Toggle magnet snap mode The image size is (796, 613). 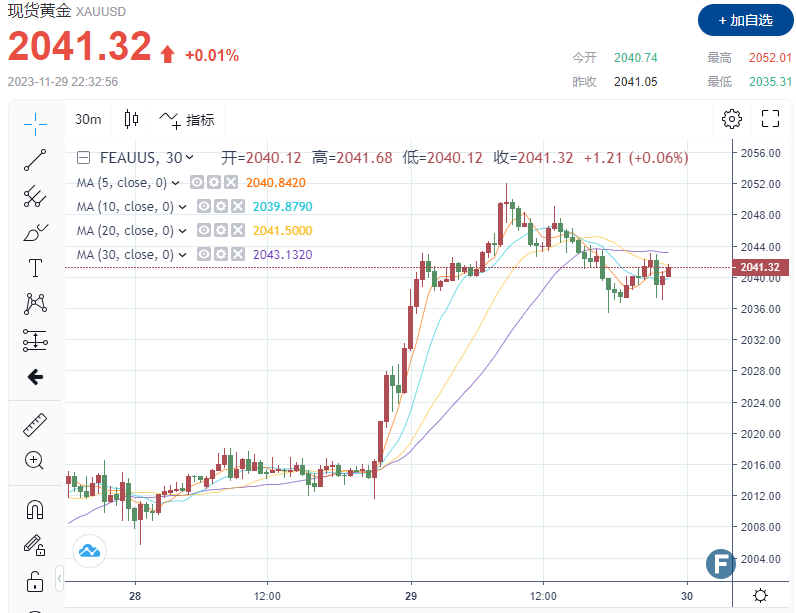point(35,509)
